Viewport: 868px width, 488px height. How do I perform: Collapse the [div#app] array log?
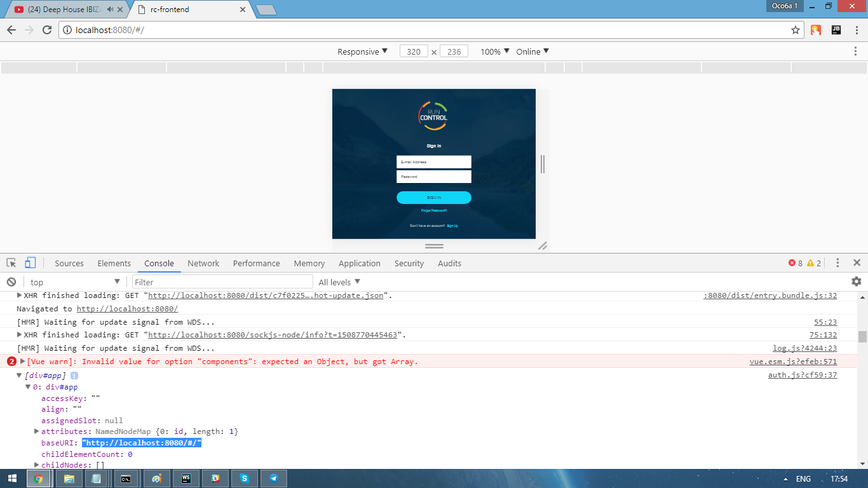pos(19,376)
